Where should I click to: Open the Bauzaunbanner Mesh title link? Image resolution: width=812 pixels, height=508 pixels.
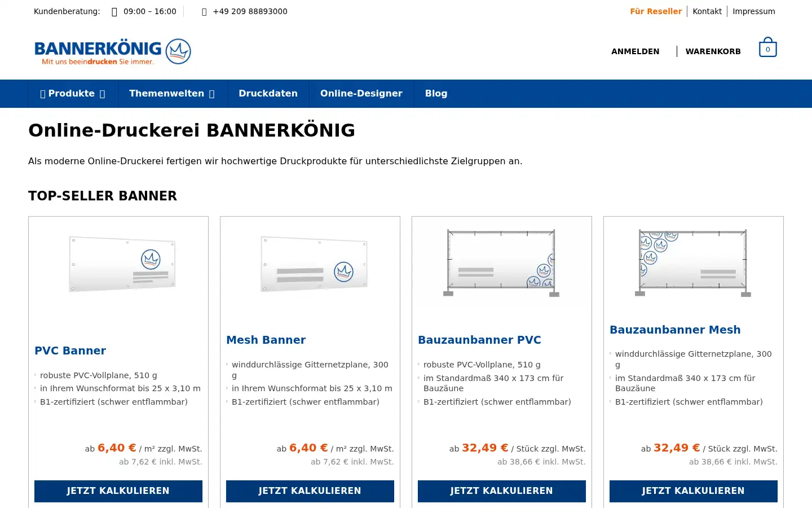[675, 330]
